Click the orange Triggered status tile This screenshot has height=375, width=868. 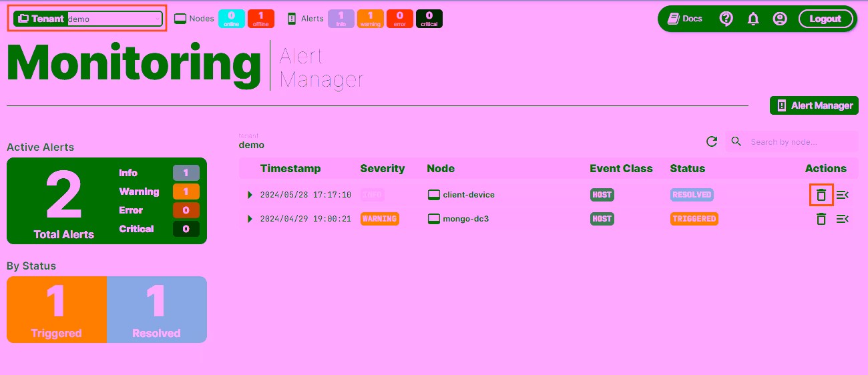[57, 310]
